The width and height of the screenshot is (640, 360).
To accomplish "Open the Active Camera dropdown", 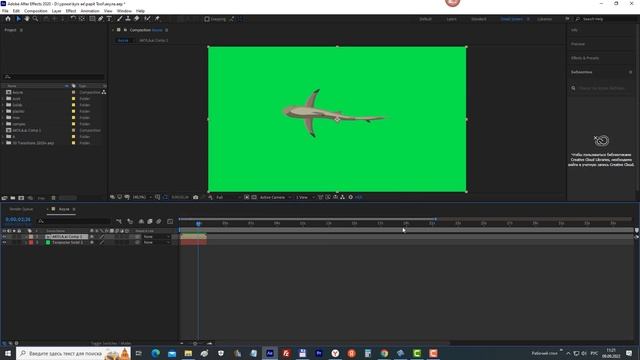I will pos(275,197).
